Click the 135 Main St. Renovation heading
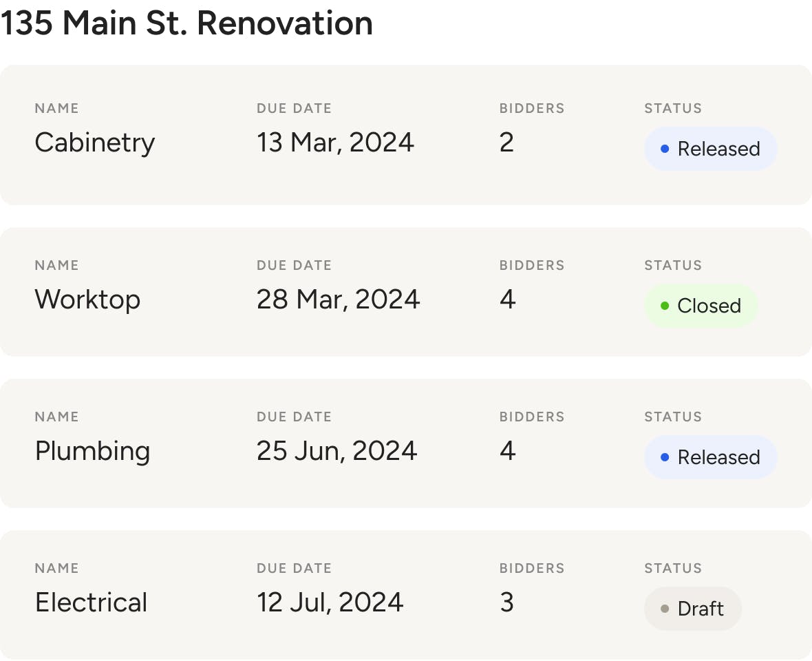This screenshot has width=812, height=661. (186, 23)
